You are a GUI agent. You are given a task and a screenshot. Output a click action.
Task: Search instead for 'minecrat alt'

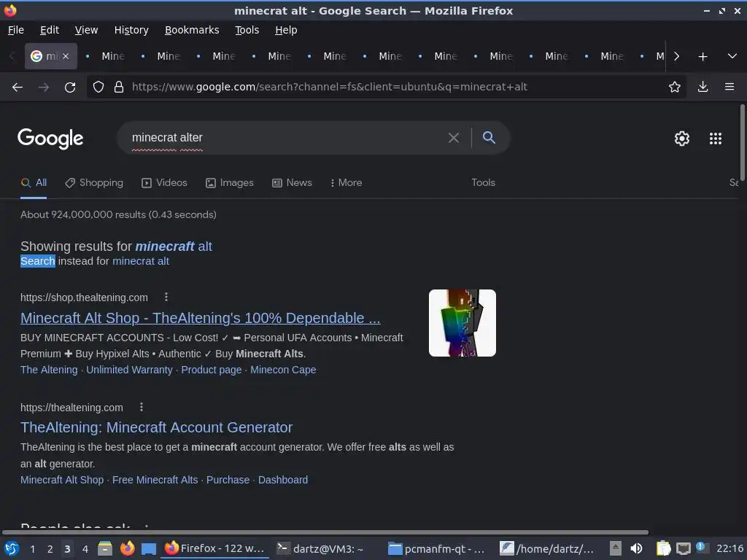pyautogui.click(x=141, y=261)
